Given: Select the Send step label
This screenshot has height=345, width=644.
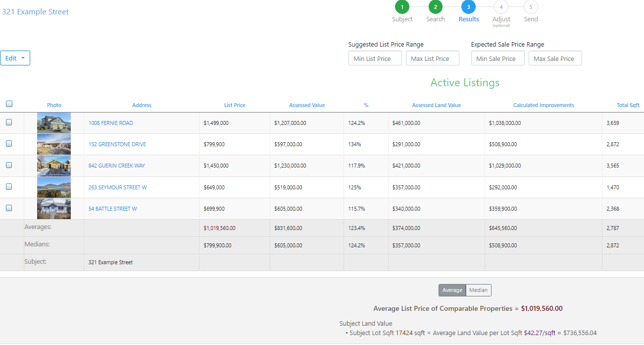Looking at the screenshot, I should [x=531, y=19].
